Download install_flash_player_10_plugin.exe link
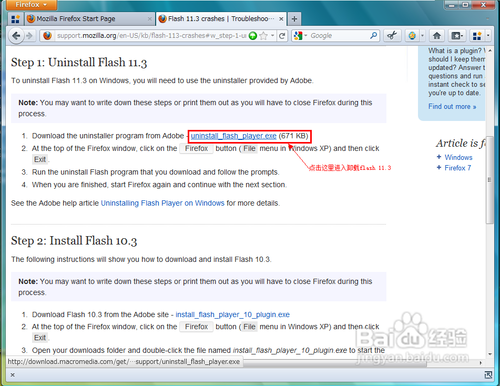Image resolution: width=500 pixels, height=386 pixels. (x=233, y=315)
